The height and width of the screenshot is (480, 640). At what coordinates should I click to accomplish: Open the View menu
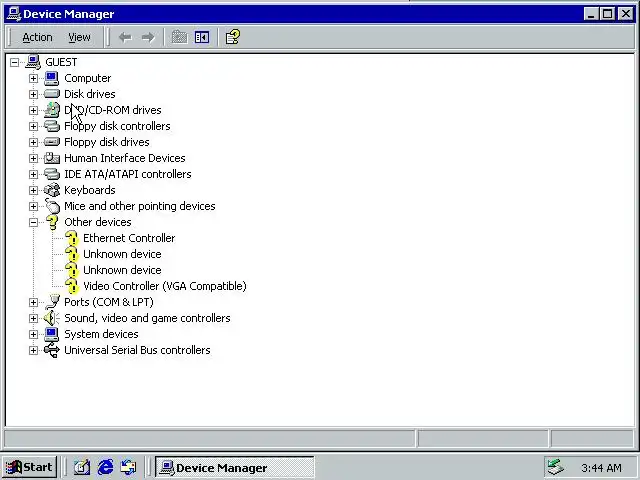point(79,38)
